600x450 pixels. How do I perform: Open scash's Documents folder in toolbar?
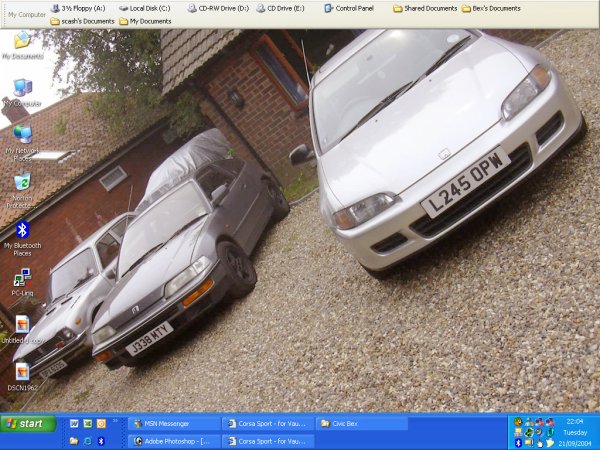click(x=82, y=21)
